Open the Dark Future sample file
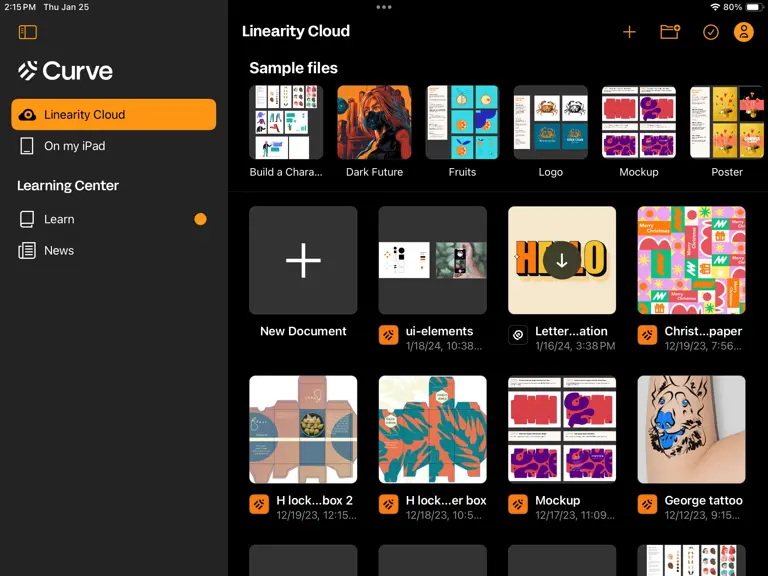The image size is (768, 576). click(x=374, y=122)
